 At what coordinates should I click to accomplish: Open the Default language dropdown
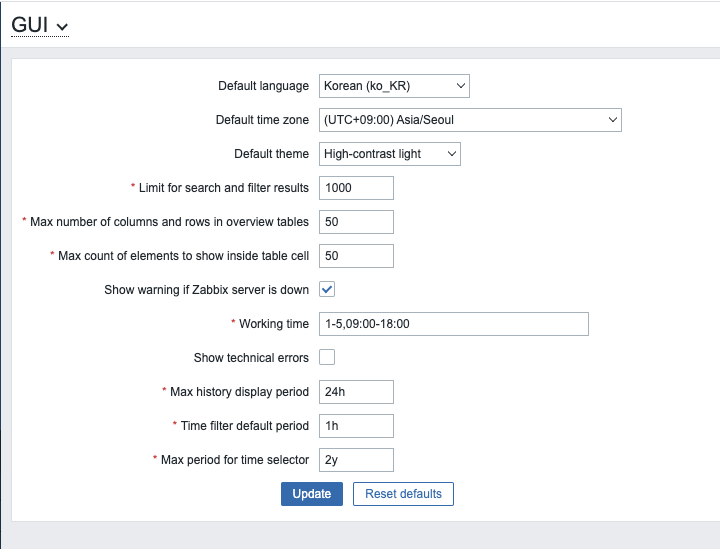coord(394,86)
